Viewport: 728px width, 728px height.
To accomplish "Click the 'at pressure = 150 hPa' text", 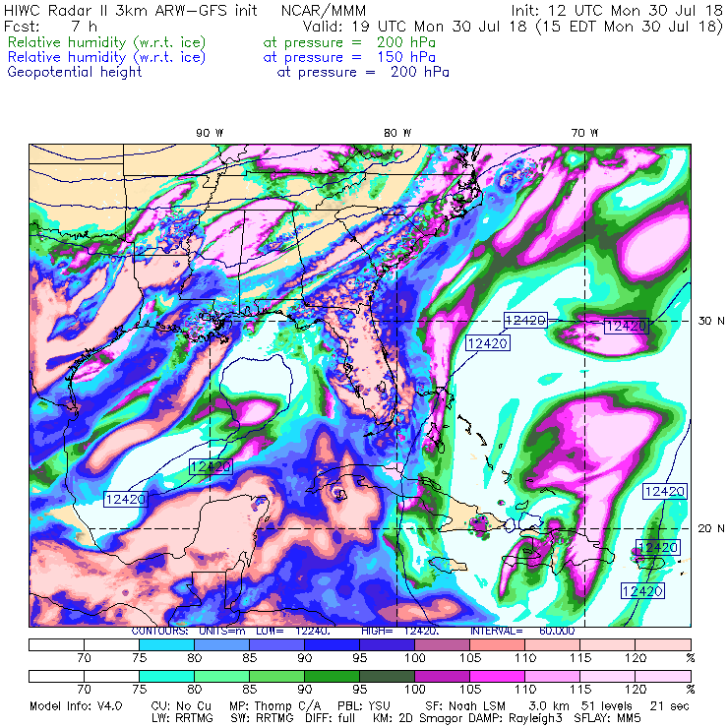I will tap(349, 58).
